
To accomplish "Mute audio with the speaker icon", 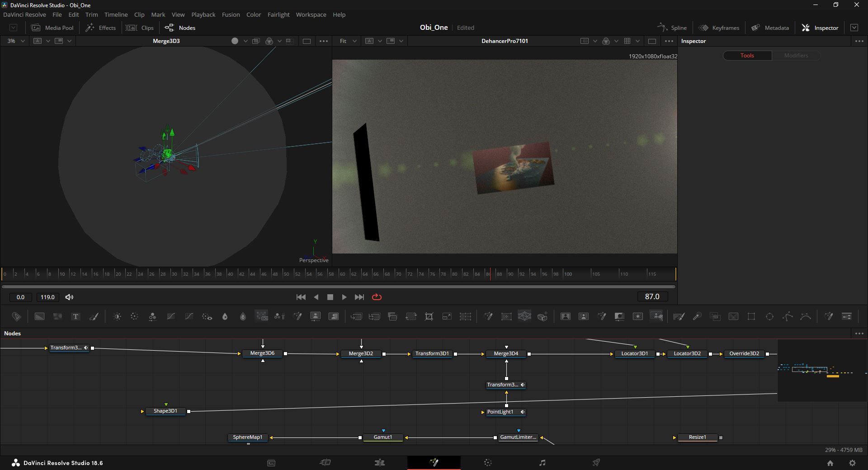I will click(x=69, y=297).
